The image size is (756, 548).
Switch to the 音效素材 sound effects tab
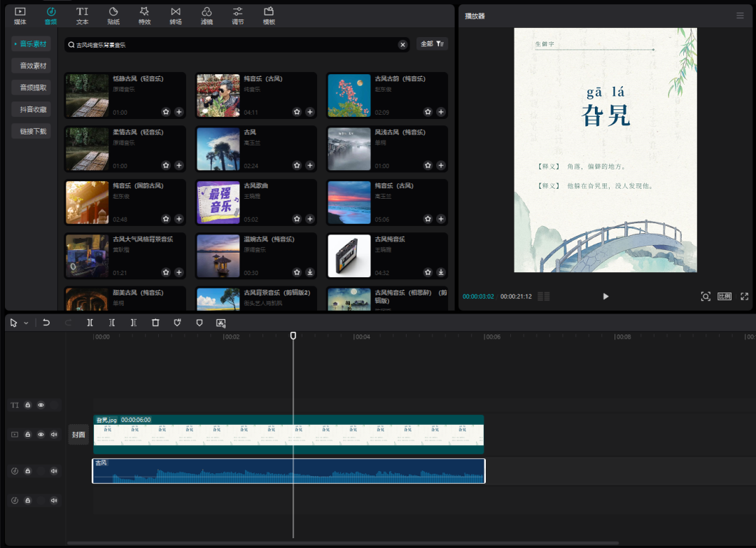[x=31, y=65]
